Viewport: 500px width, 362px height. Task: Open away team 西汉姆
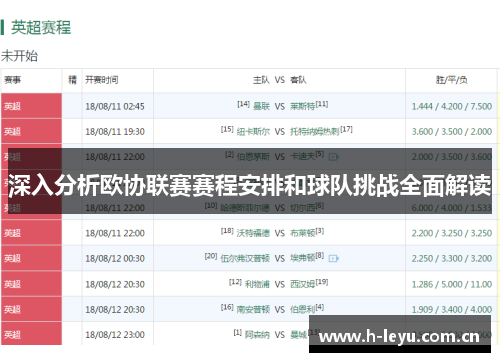tap(302, 284)
